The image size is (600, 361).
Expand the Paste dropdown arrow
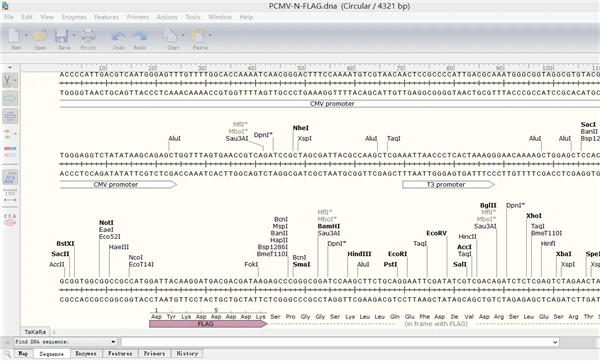point(210,35)
